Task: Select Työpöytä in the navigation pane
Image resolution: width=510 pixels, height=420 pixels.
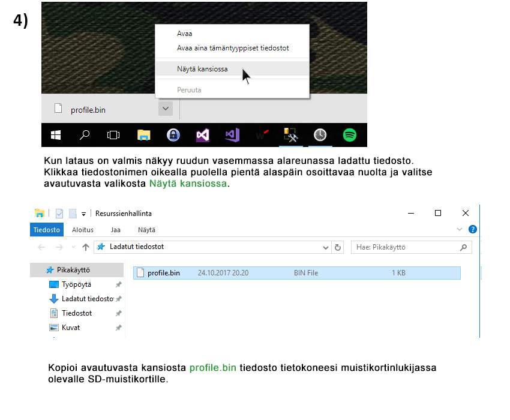Action: coord(76,284)
